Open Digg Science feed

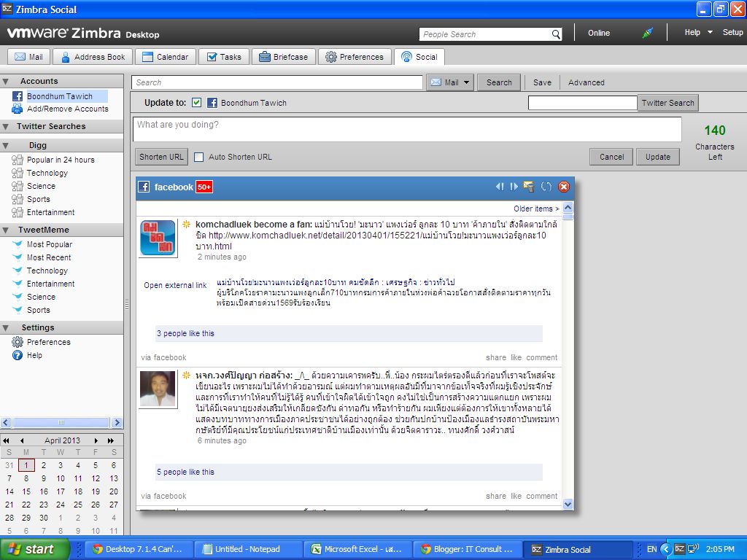(34, 186)
